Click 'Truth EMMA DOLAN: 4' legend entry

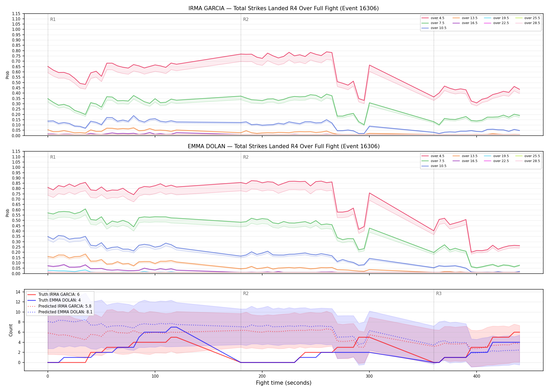pos(59,300)
